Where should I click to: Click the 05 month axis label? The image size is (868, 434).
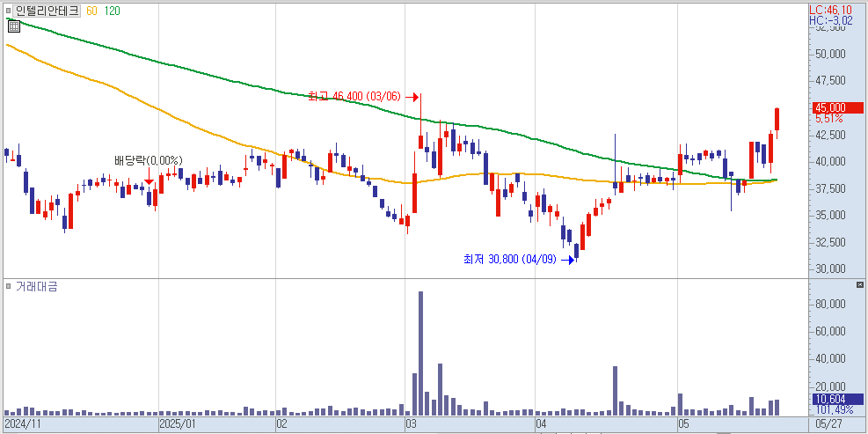[684, 424]
